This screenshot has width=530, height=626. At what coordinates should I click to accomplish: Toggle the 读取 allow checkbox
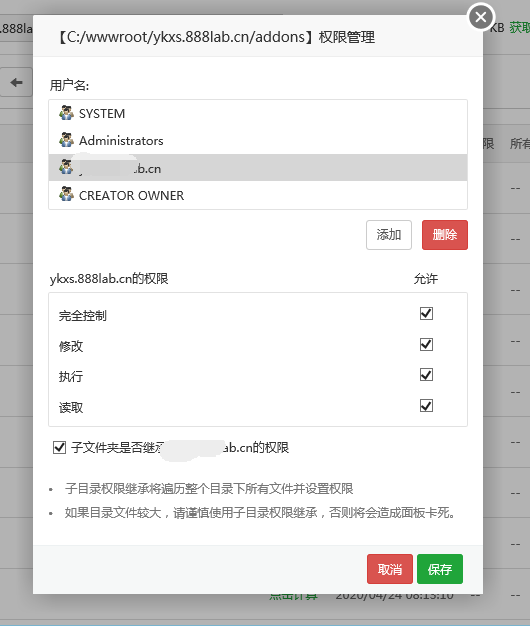coord(426,406)
